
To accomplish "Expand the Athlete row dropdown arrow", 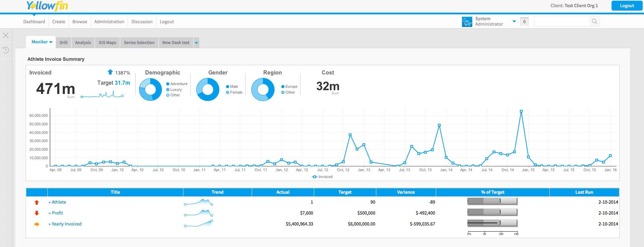I will [50, 203].
